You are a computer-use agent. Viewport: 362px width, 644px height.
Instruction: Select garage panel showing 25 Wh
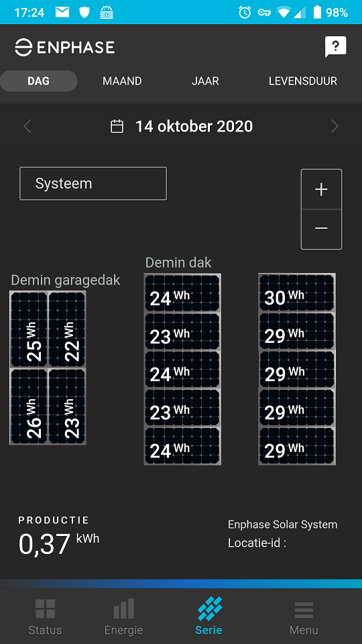tap(29, 329)
